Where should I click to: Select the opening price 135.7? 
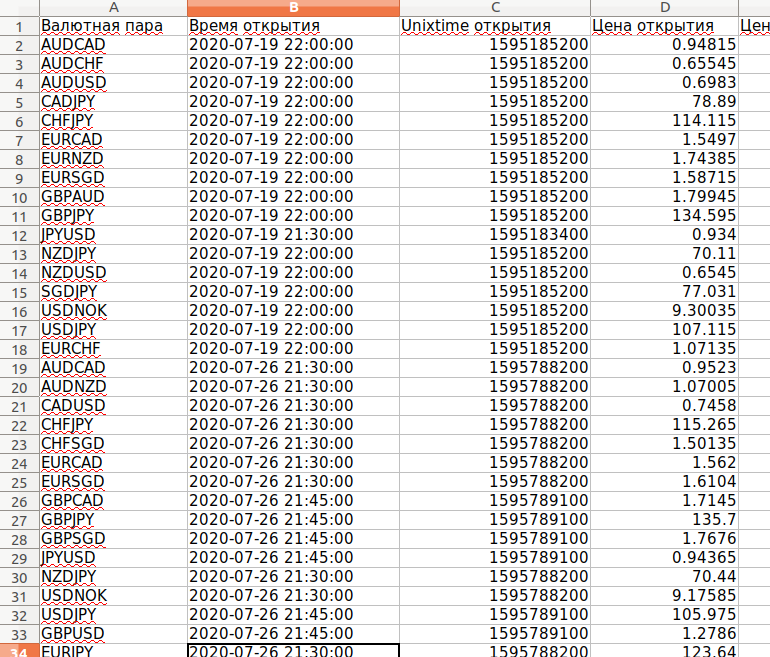[664, 520]
